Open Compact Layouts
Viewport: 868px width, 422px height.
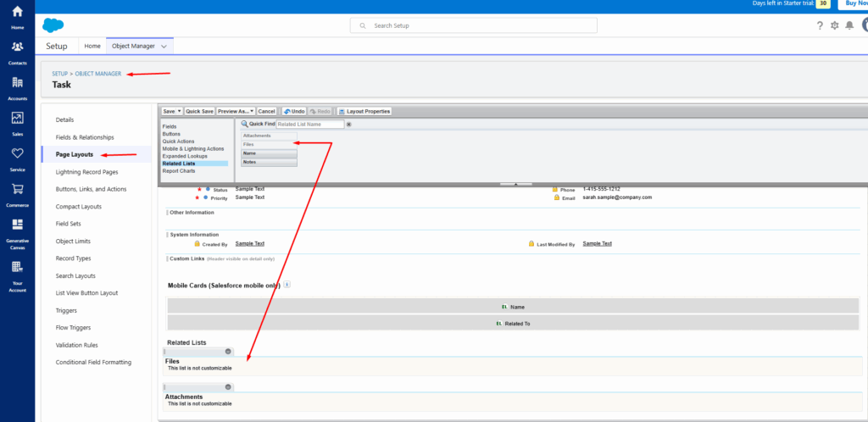pos(79,206)
